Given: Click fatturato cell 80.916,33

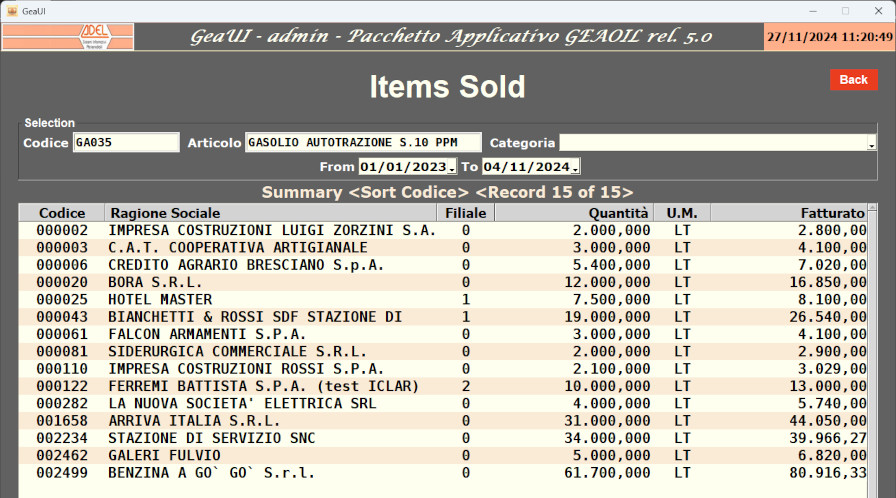Looking at the screenshot, I should point(828,473).
